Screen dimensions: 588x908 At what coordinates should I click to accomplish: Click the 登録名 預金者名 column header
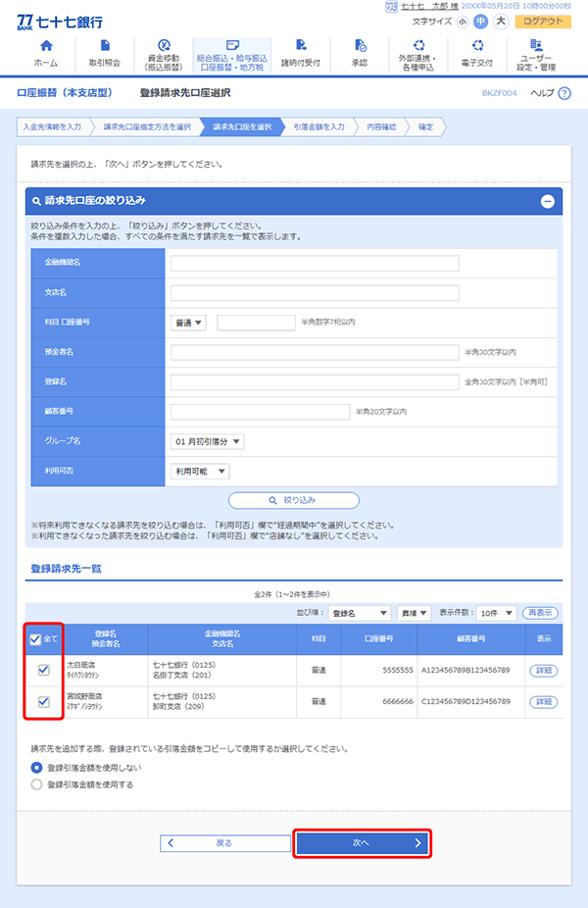(x=106, y=639)
